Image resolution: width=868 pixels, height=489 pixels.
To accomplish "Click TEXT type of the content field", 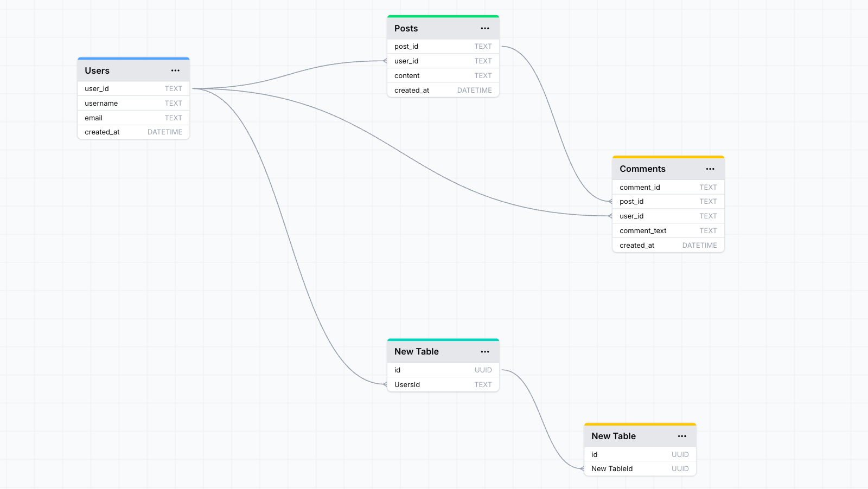I will pyautogui.click(x=483, y=75).
